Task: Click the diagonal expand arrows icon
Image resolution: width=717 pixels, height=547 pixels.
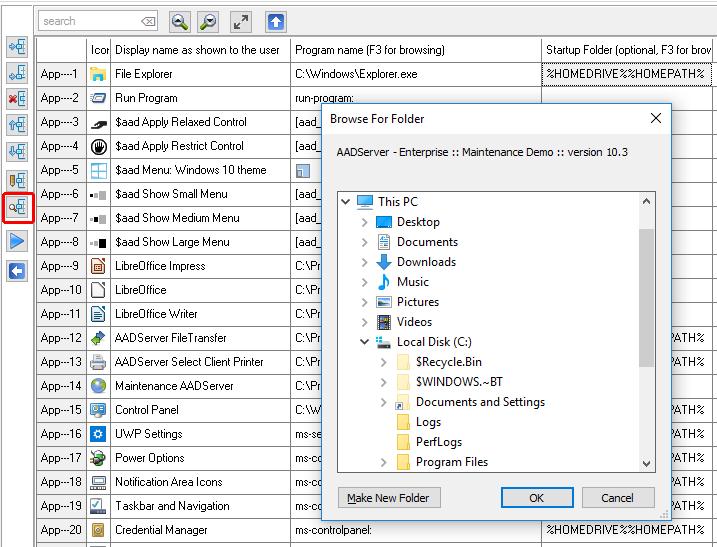Action: pos(241,21)
